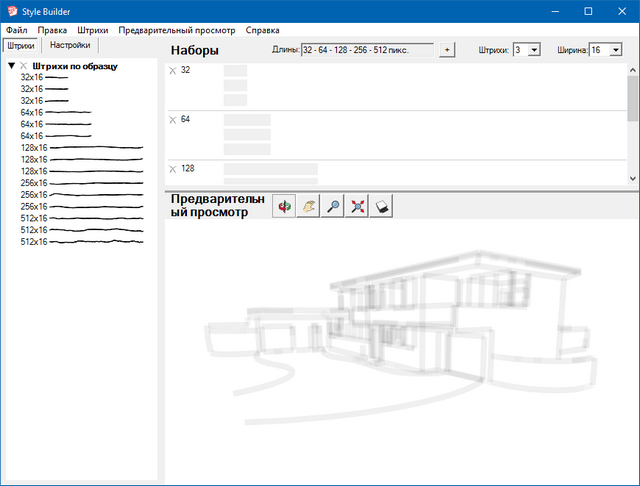The height and width of the screenshot is (486, 640).
Task: Click the sets list scroll up arrow
Action: pos(633,70)
